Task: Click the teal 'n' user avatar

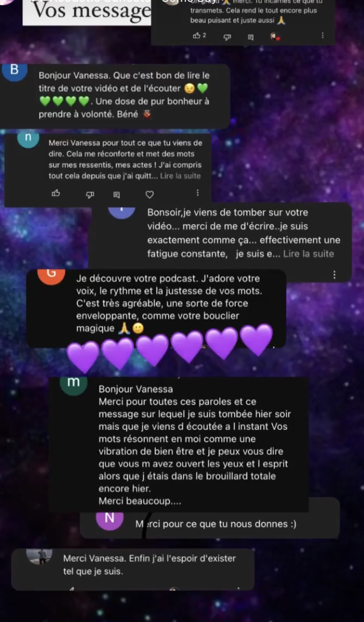Action: click(28, 139)
